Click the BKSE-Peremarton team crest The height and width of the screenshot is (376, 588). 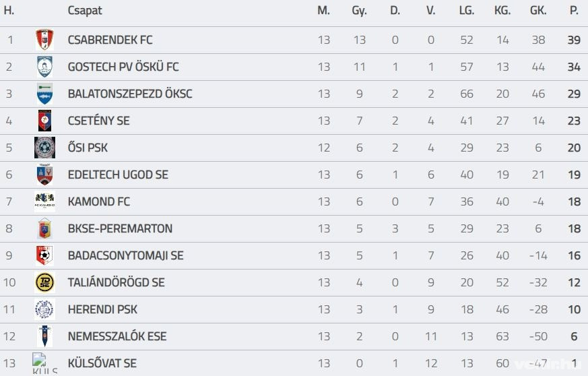(44, 228)
